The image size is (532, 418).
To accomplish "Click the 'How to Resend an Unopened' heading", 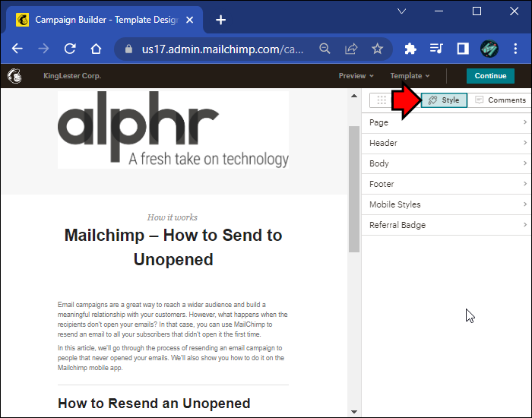I will click(154, 404).
